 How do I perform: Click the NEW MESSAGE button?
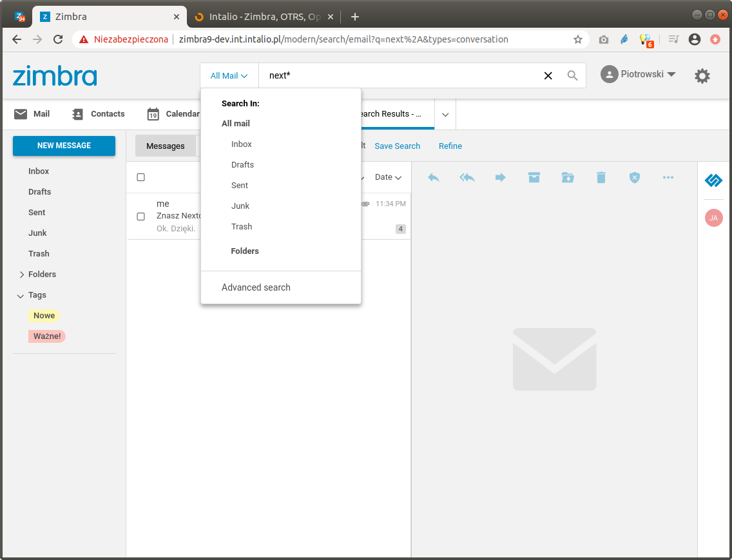64,146
